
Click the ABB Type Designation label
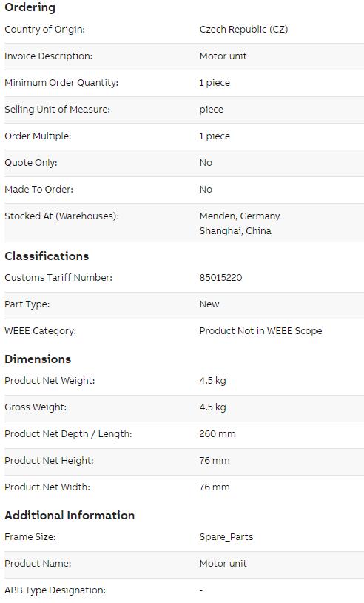point(55,590)
